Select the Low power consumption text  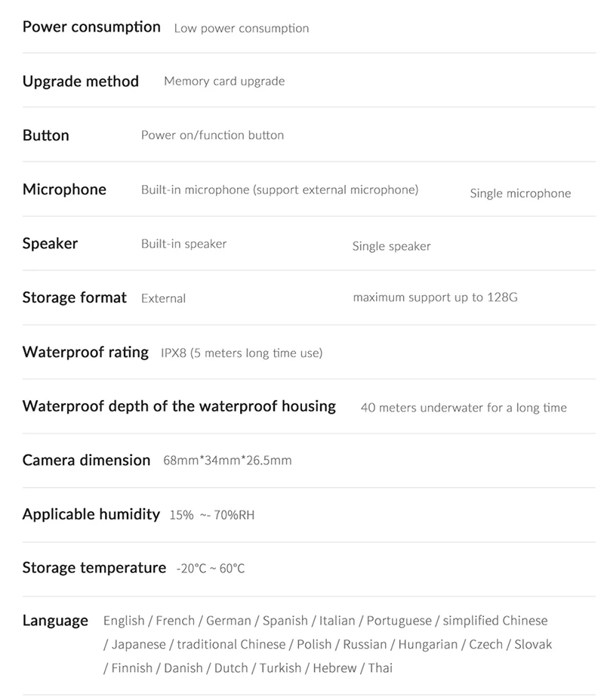(241, 29)
